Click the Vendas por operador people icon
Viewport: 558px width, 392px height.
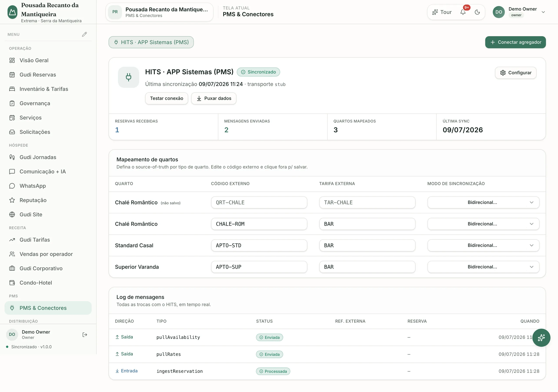point(12,254)
